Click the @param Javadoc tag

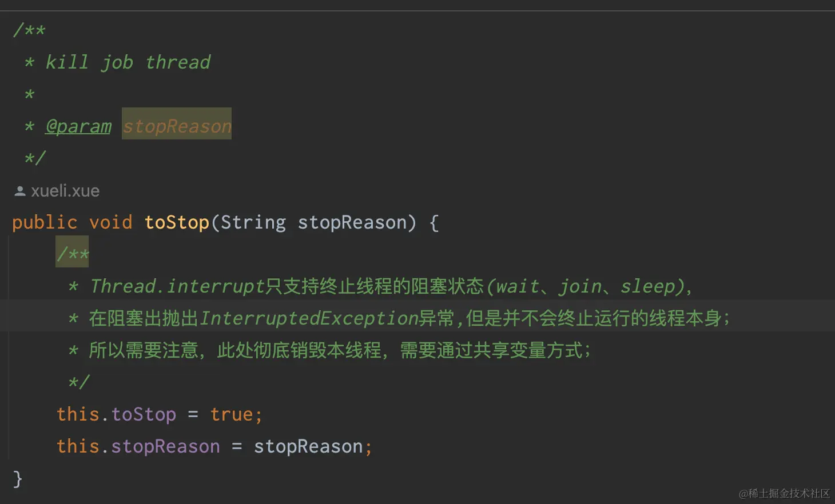(78, 126)
